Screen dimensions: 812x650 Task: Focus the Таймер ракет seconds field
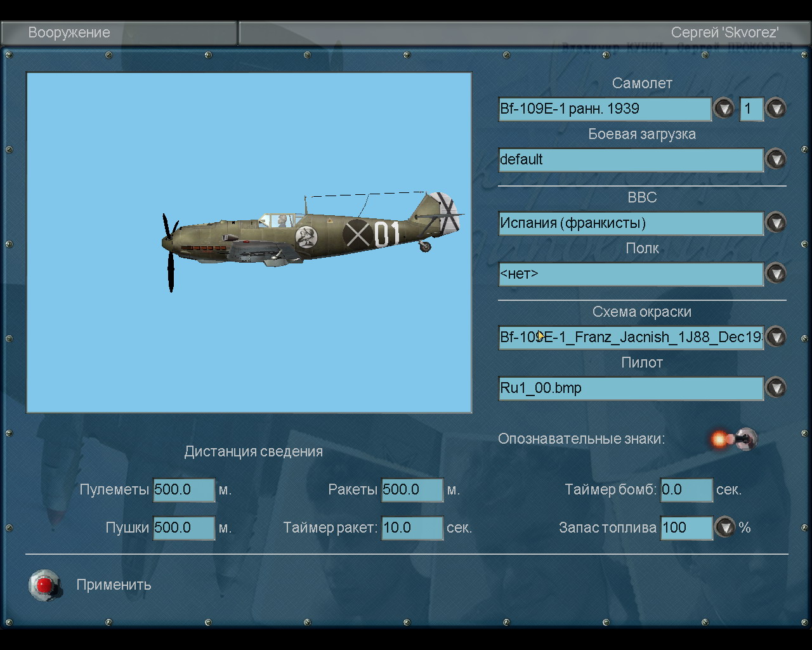point(412,527)
